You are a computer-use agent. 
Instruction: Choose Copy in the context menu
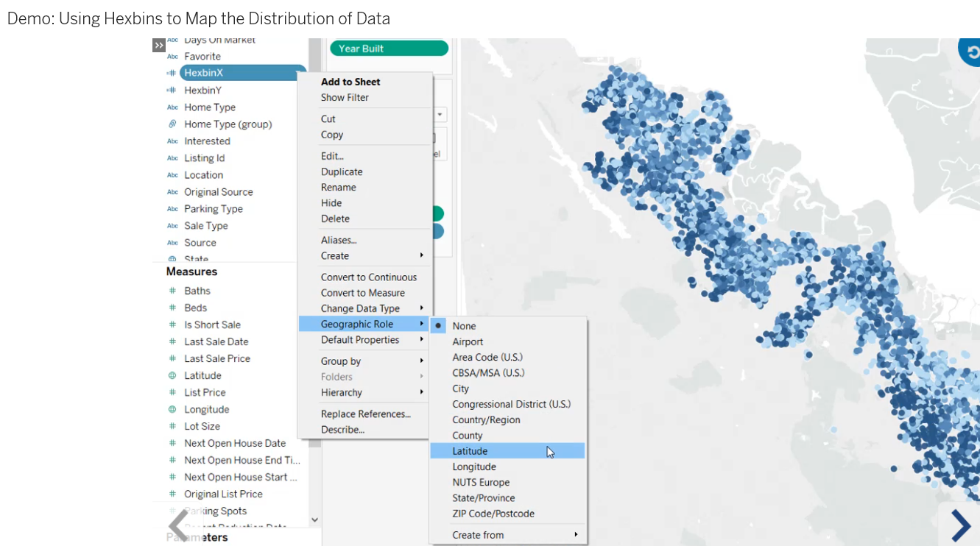tap(364, 135)
